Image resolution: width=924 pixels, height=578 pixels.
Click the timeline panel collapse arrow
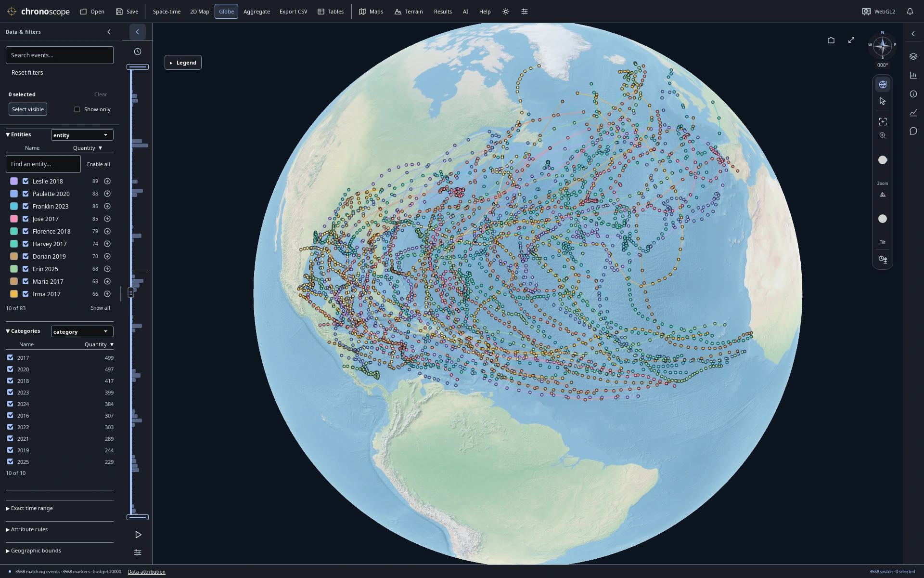(x=137, y=32)
